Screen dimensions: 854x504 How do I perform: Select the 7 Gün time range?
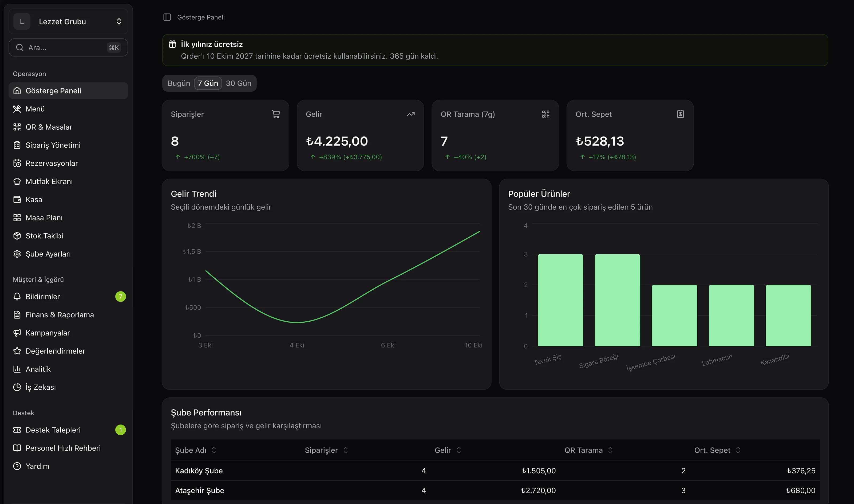pos(208,83)
